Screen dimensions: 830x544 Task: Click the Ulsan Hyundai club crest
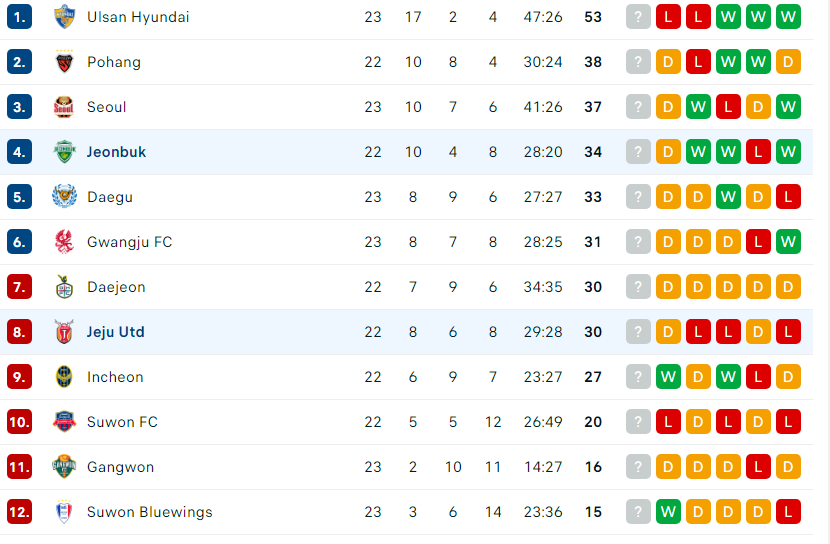pyautogui.click(x=65, y=17)
